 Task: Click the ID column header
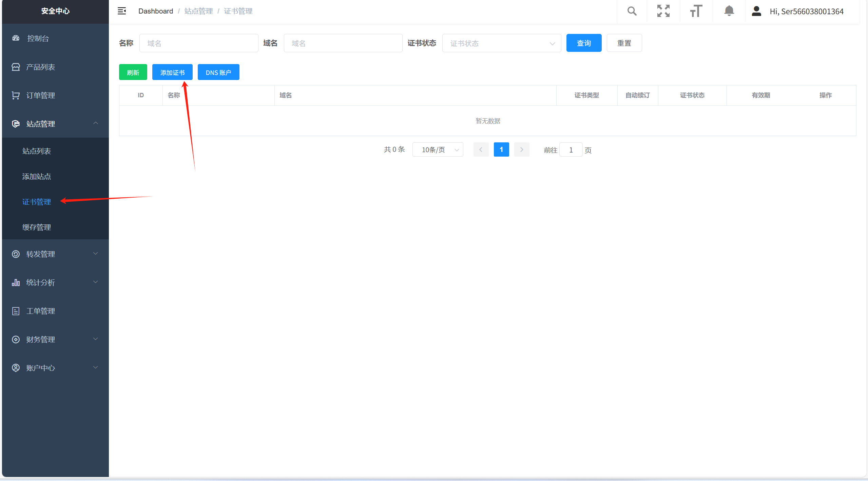[x=140, y=95]
